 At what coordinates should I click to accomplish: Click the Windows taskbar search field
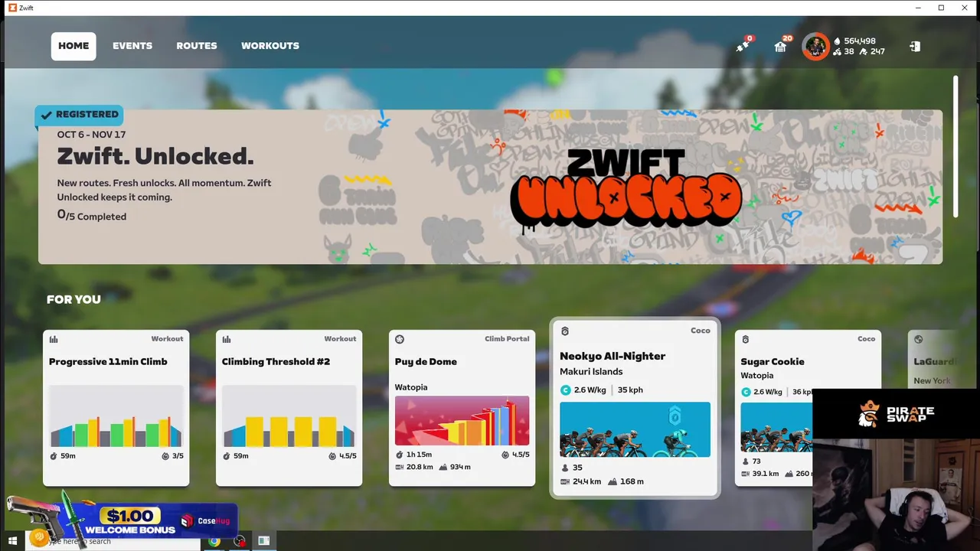(x=112, y=541)
